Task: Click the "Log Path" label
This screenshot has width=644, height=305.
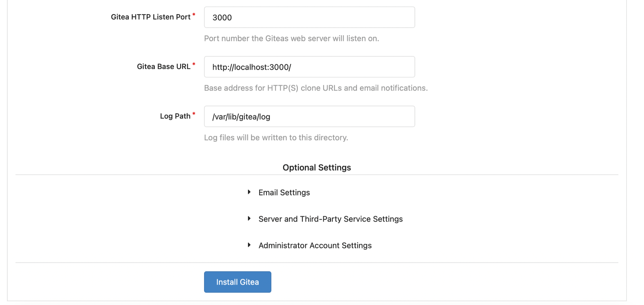Action: click(x=175, y=116)
